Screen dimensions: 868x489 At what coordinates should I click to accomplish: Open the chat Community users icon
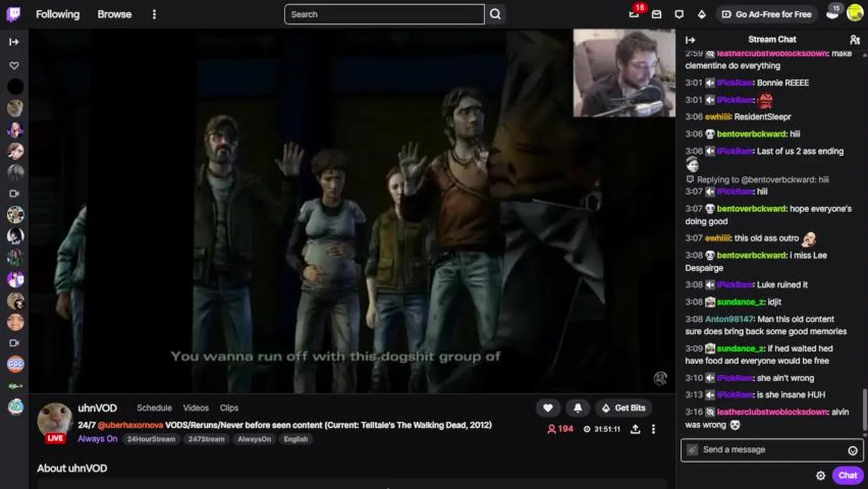coord(854,40)
